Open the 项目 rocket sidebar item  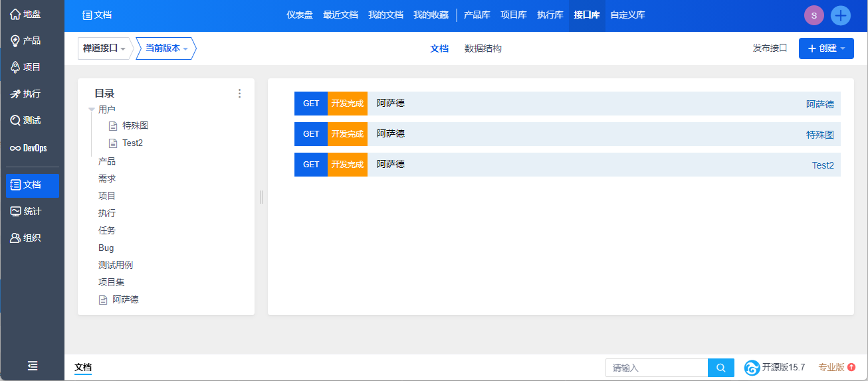click(25, 67)
